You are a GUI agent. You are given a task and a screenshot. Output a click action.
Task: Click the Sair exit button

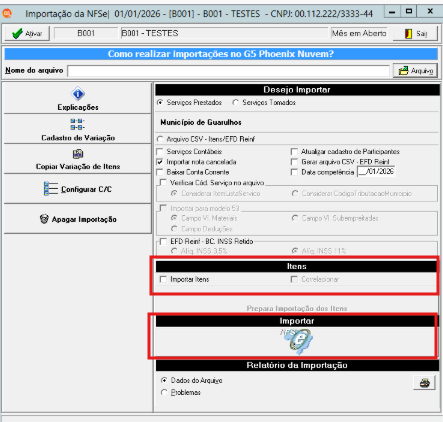(415, 33)
